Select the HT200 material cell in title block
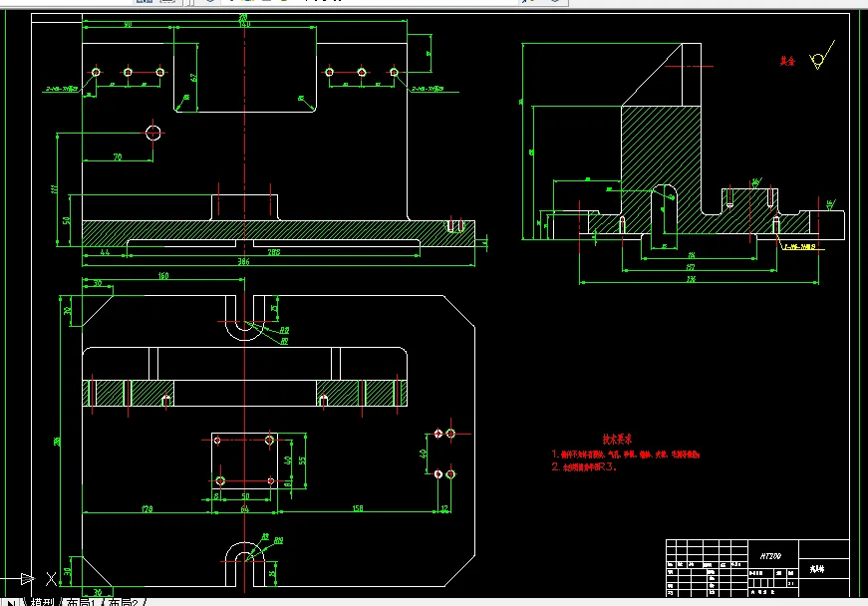Screen dimensions: 868x606 tap(770, 555)
